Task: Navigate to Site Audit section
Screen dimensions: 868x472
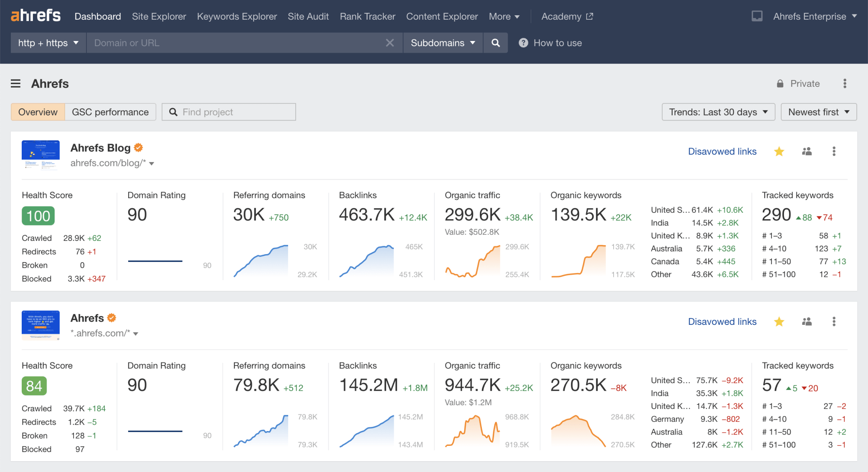Action: click(307, 16)
